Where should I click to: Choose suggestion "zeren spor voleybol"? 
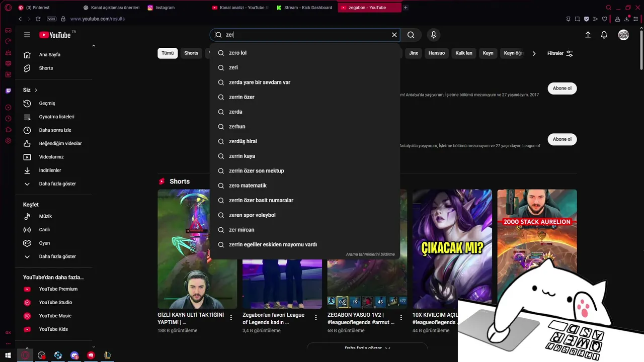[x=305, y=215]
